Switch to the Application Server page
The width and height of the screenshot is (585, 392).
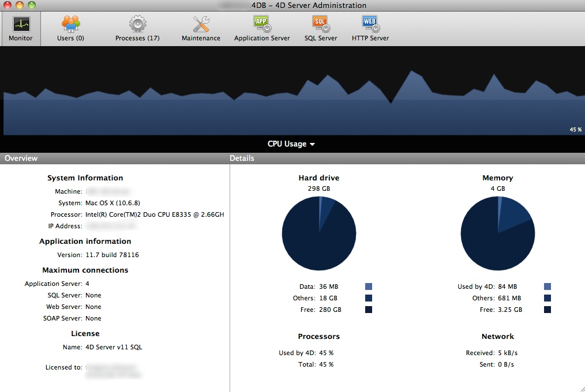(x=261, y=25)
